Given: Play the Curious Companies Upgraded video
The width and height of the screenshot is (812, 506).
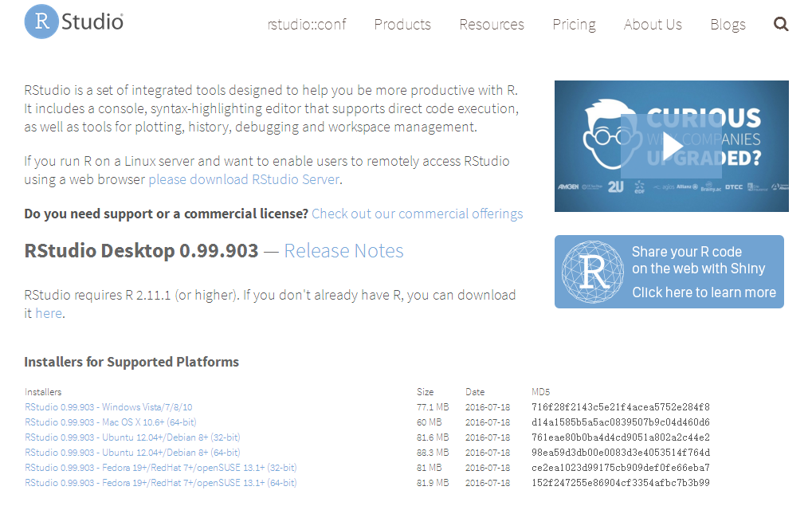Looking at the screenshot, I should [x=672, y=146].
